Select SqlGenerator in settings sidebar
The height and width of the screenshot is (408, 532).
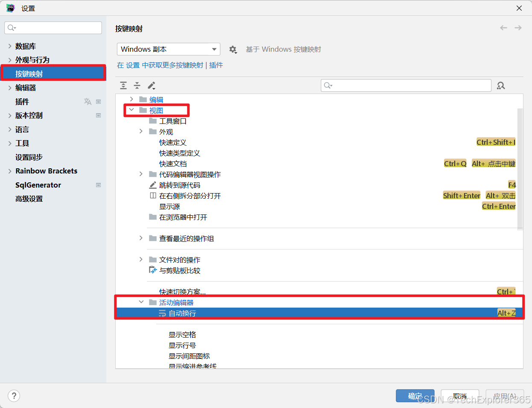[x=53, y=185]
